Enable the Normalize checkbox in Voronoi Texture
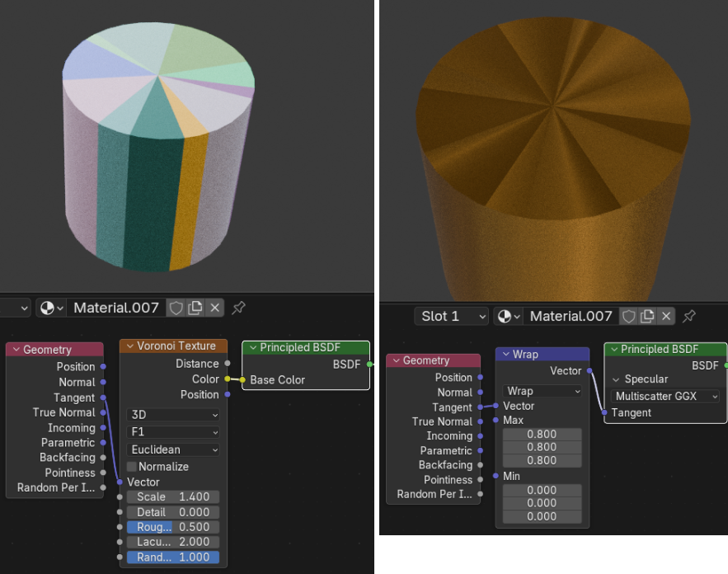The image size is (728, 574). tap(132, 467)
